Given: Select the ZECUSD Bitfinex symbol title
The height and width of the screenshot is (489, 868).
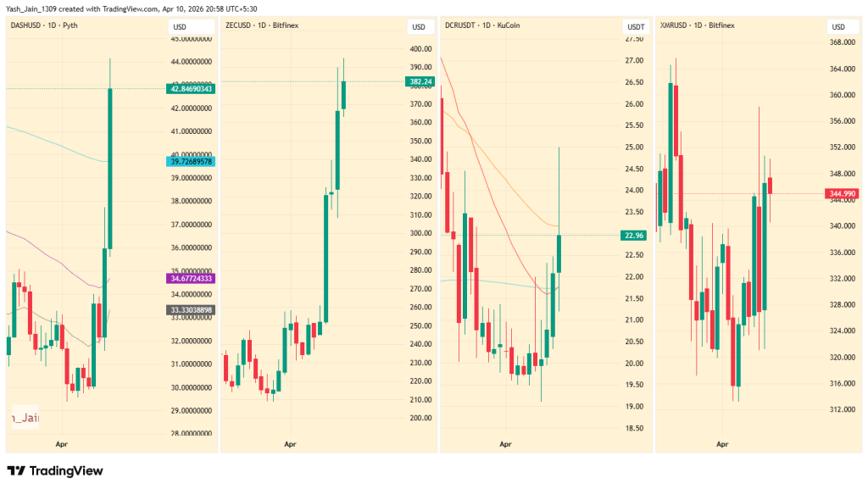Looking at the screenshot, I should tap(262, 25).
